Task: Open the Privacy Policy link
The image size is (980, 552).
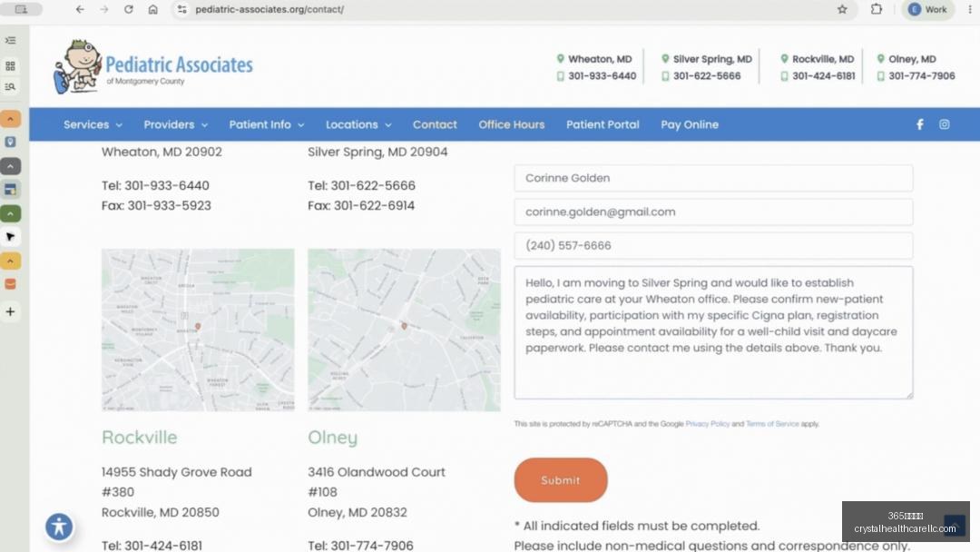Action: [x=708, y=424]
